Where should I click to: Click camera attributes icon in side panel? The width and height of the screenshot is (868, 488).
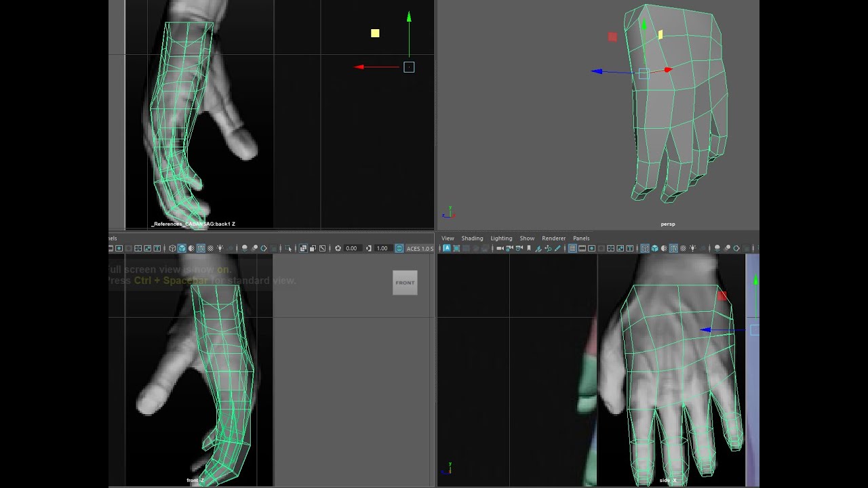[x=519, y=248]
